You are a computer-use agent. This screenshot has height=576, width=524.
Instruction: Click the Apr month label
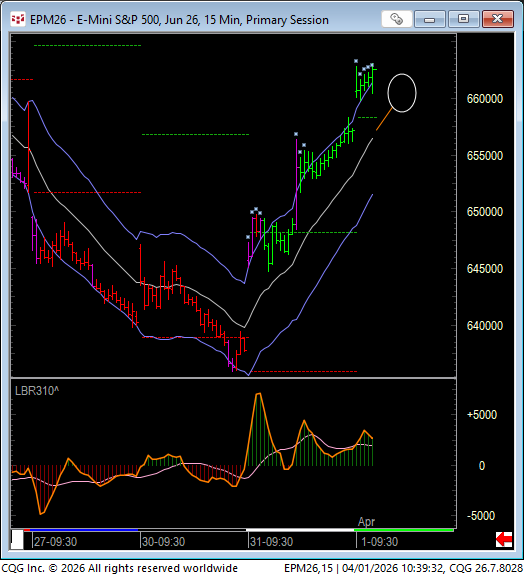(x=366, y=522)
